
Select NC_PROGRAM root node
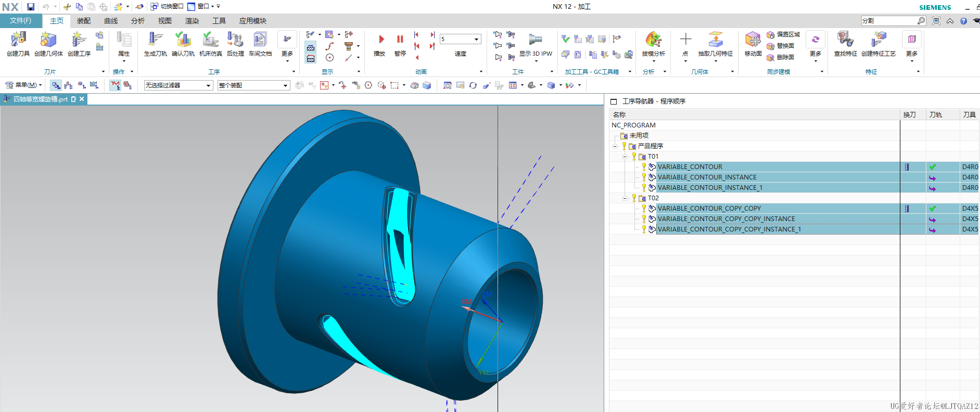[633, 125]
